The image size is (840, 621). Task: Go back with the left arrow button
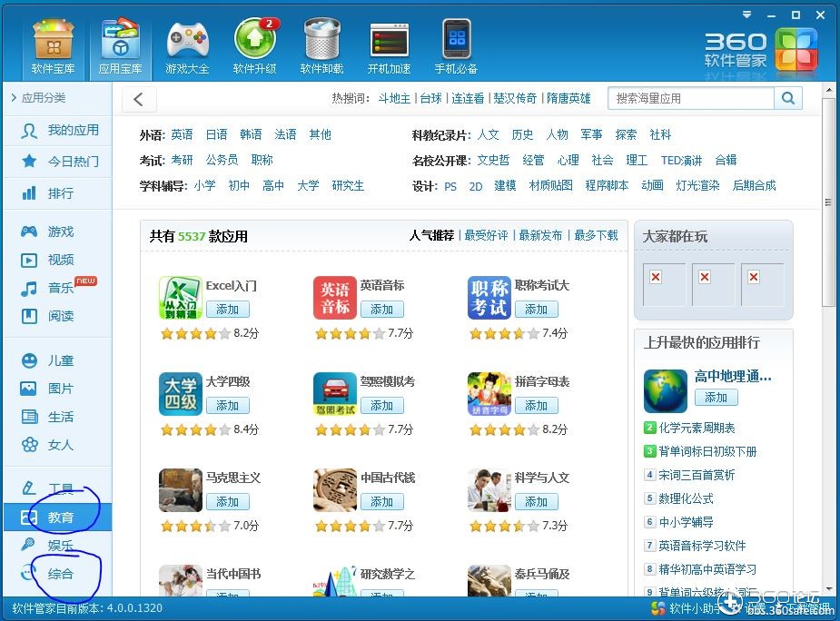[139, 99]
